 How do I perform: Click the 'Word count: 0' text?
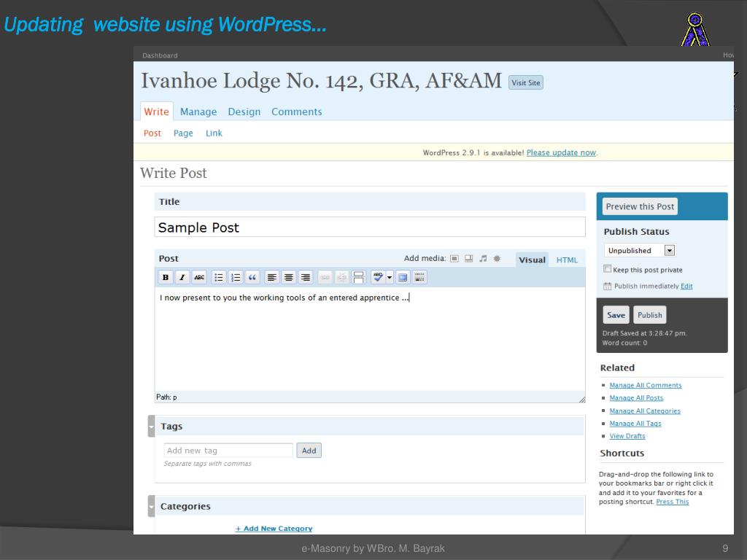(x=624, y=343)
